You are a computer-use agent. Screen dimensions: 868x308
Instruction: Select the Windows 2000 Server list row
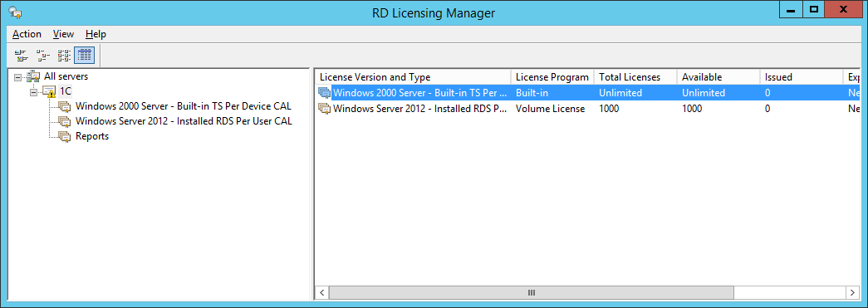point(588,93)
